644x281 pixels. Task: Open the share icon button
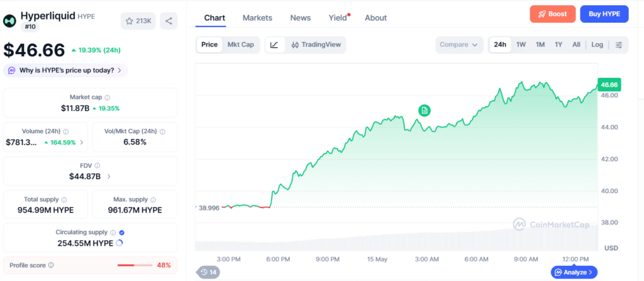169,21
